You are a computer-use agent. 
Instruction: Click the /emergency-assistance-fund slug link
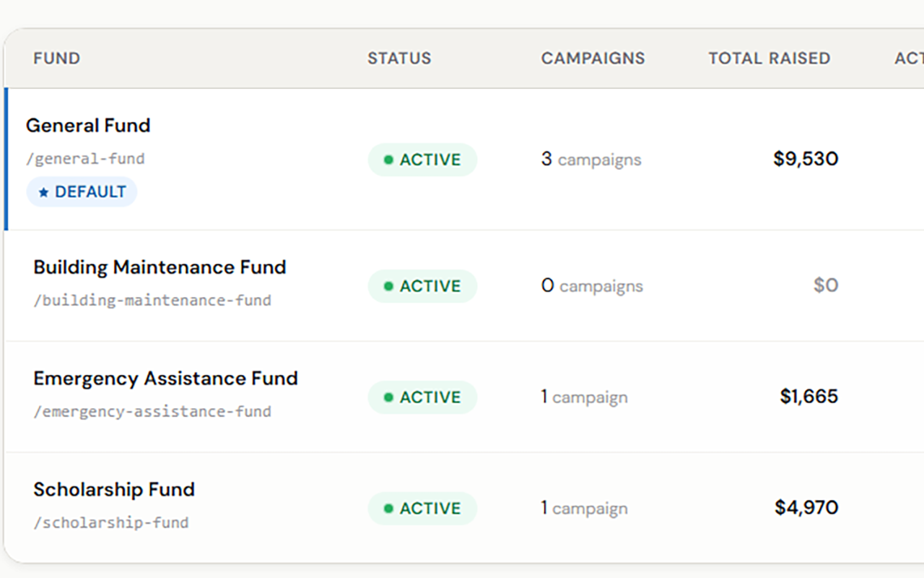point(152,412)
